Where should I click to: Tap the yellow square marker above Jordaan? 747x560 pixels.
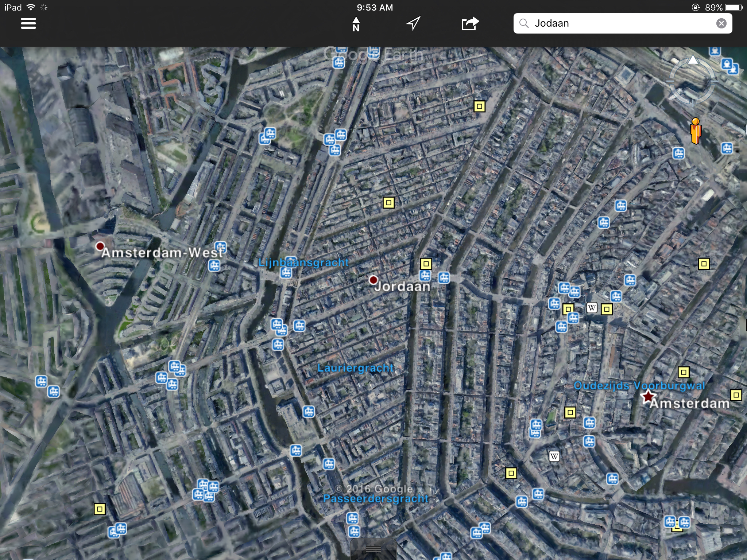pos(426,263)
